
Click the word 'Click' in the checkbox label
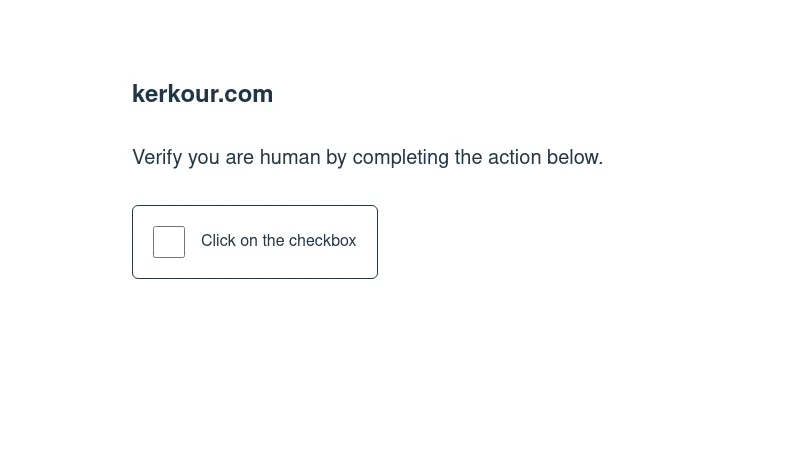tap(218, 241)
